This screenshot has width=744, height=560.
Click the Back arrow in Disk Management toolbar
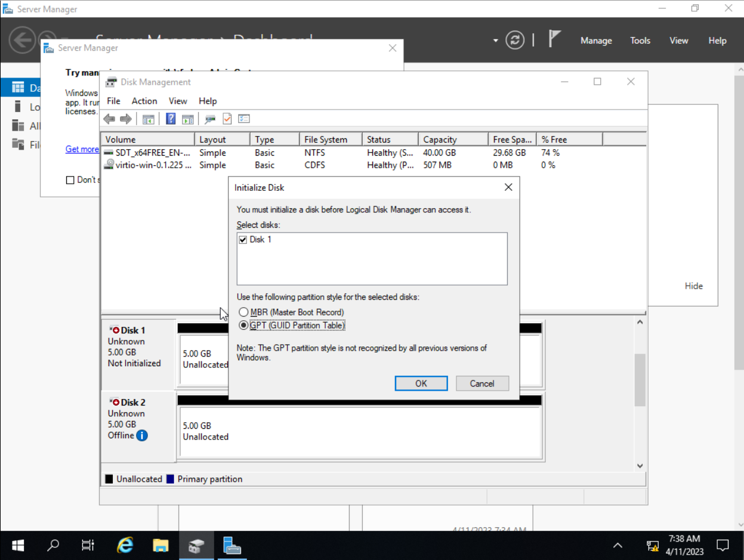point(109,119)
